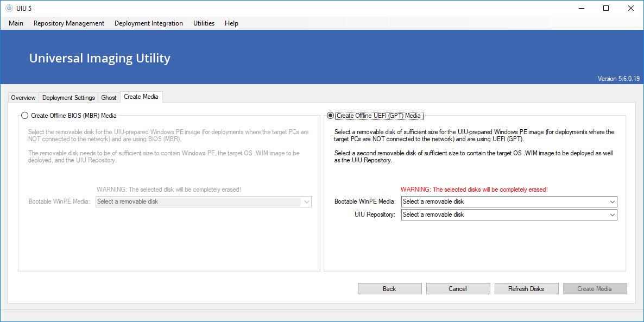This screenshot has height=322, width=644.
Task: Open the Main menu
Action: tap(16, 23)
